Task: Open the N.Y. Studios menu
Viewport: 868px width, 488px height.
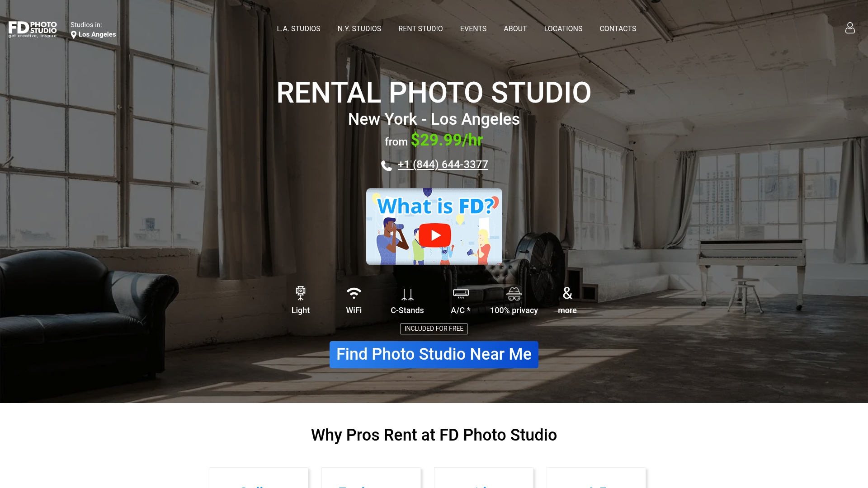Action: tap(359, 28)
